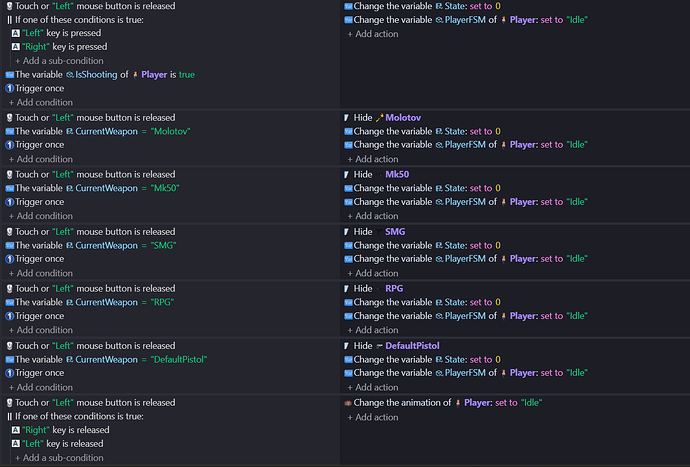Click the DefaultPistol object icon in the Hide action
The image size is (690, 467).
coord(379,346)
